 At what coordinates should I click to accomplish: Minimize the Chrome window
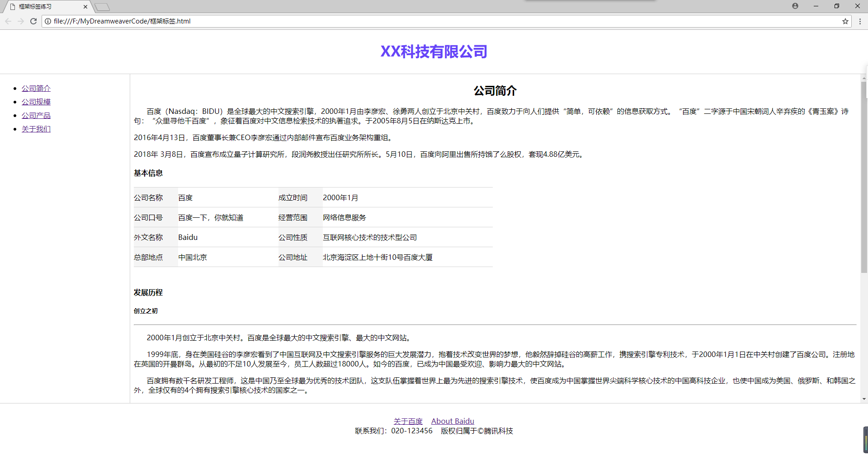[x=816, y=6]
